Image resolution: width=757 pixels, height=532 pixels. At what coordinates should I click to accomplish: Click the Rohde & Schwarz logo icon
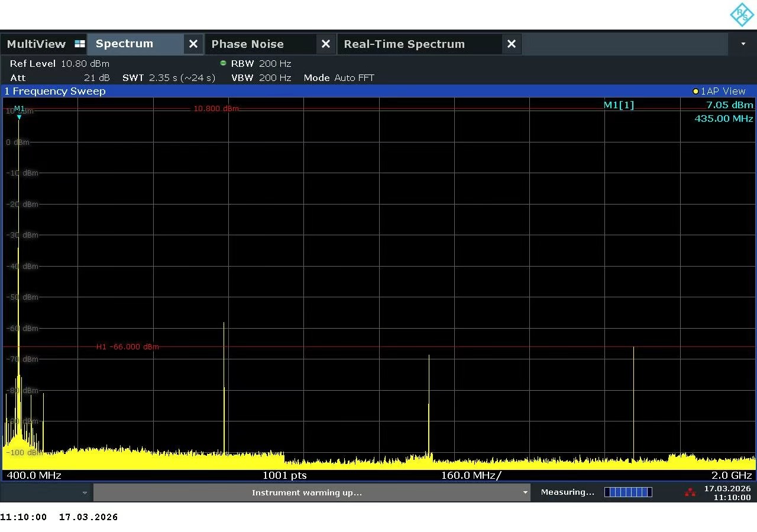click(742, 15)
